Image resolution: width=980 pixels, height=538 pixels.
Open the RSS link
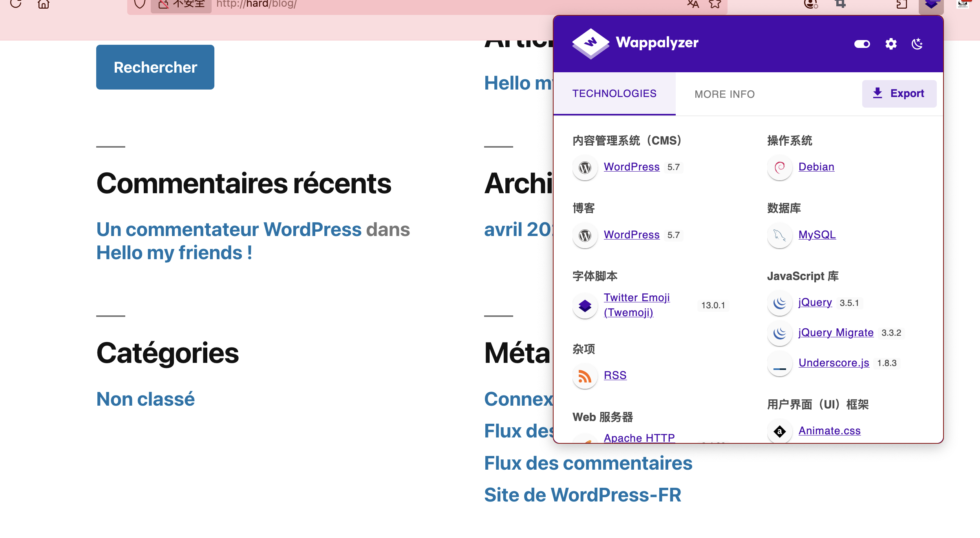point(615,375)
